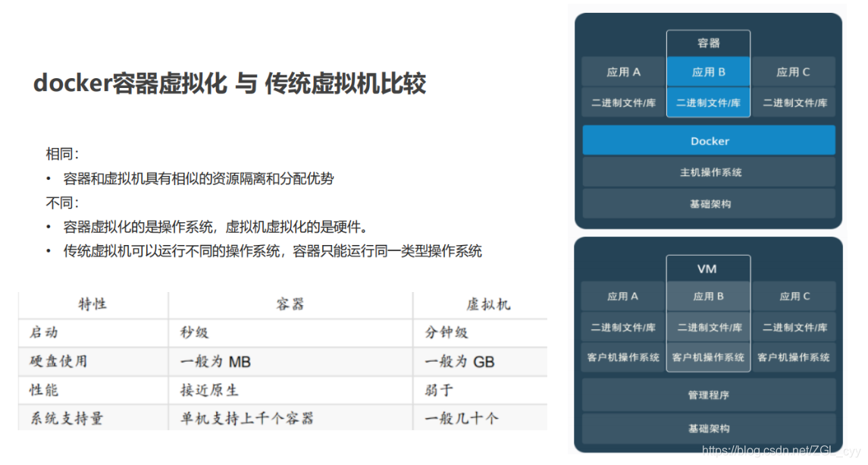The width and height of the screenshot is (868, 465).
Task: Click '二进制文件/库' under 应用 C in VM diagram
Action: click(x=794, y=328)
